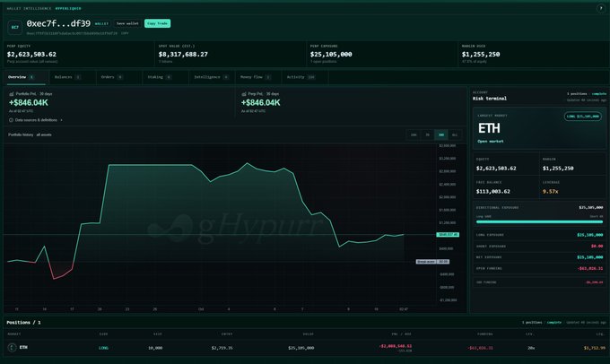Click the Copy Trade button

157,23
